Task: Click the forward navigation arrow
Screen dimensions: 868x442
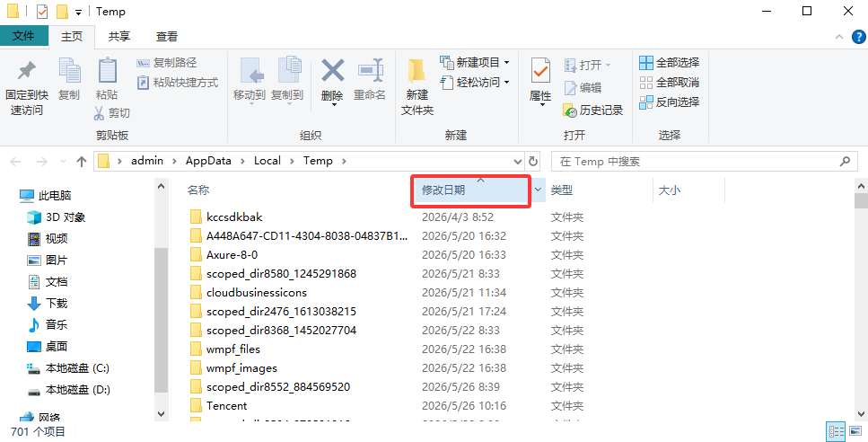Action: click(41, 162)
